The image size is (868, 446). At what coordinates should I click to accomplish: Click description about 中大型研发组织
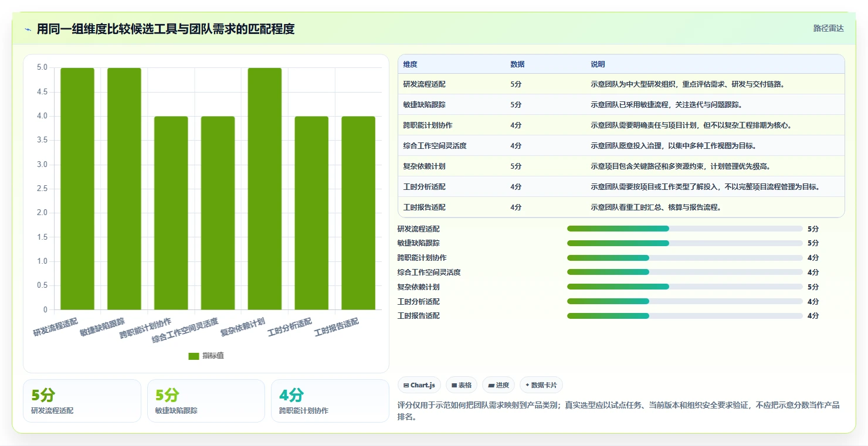(x=687, y=84)
